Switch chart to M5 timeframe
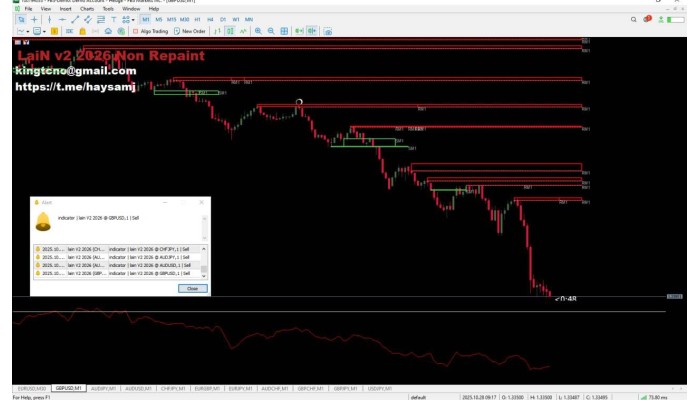 (158, 19)
